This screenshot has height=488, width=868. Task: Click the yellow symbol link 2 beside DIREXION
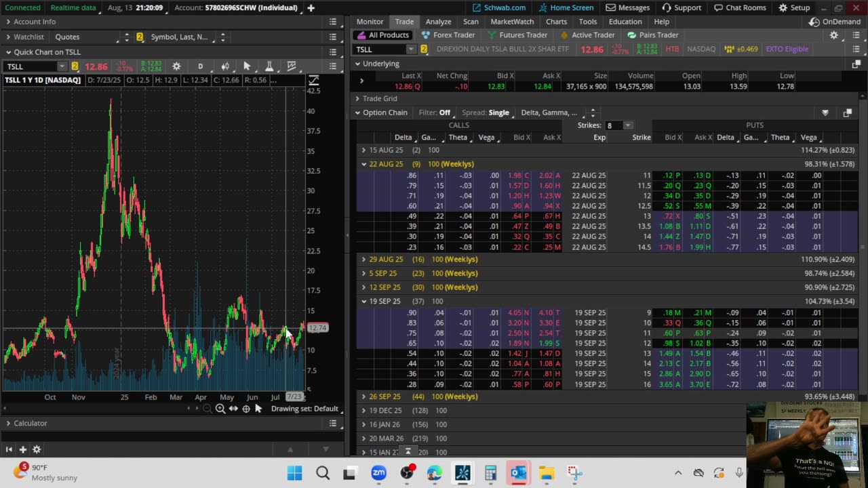[x=424, y=49]
